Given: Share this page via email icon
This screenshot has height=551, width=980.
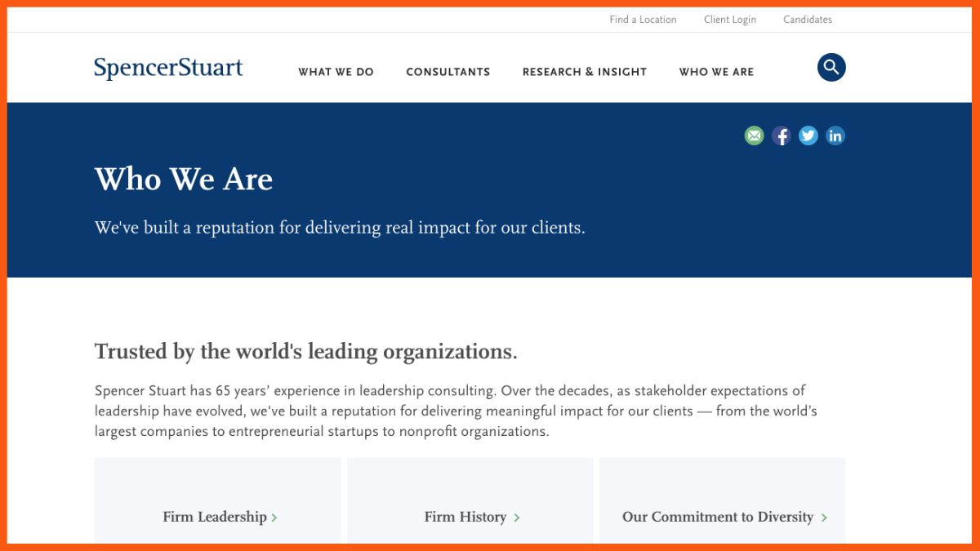Looking at the screenshot, I should pos(754,136).
